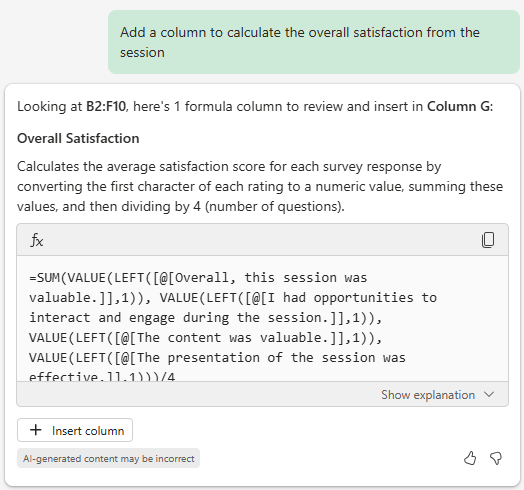Click the Show explanation label
Image resolution: width=524 pixels, height=490 pixels.
(x=428, y=395)
